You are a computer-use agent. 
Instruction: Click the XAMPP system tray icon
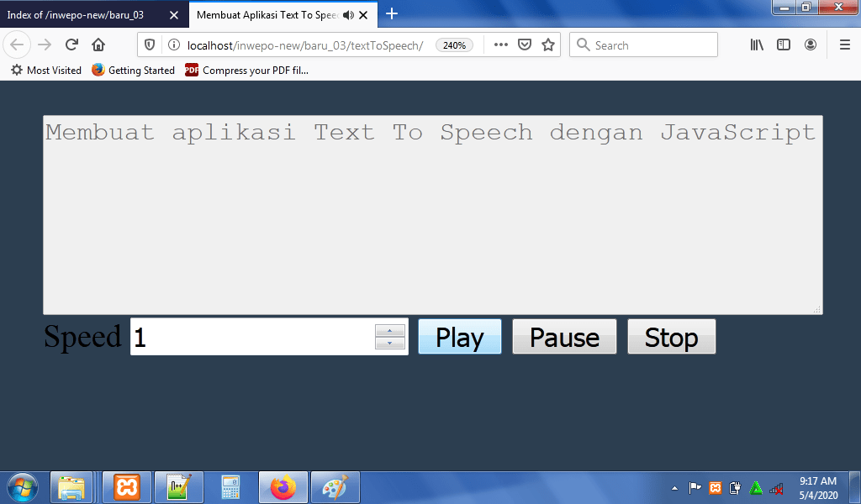click(x=715, y=487)
